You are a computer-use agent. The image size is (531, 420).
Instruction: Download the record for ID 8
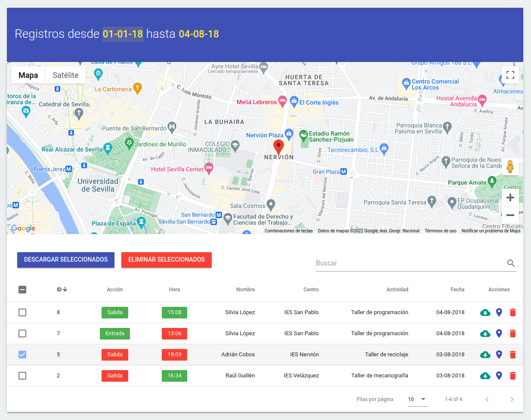485,312
